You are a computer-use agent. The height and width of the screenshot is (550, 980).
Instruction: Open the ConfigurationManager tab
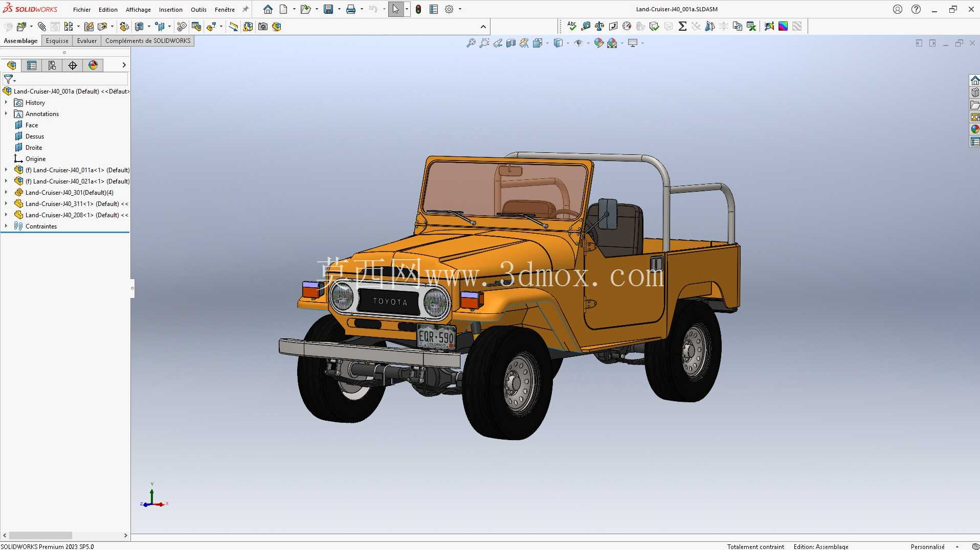[52, 65]
